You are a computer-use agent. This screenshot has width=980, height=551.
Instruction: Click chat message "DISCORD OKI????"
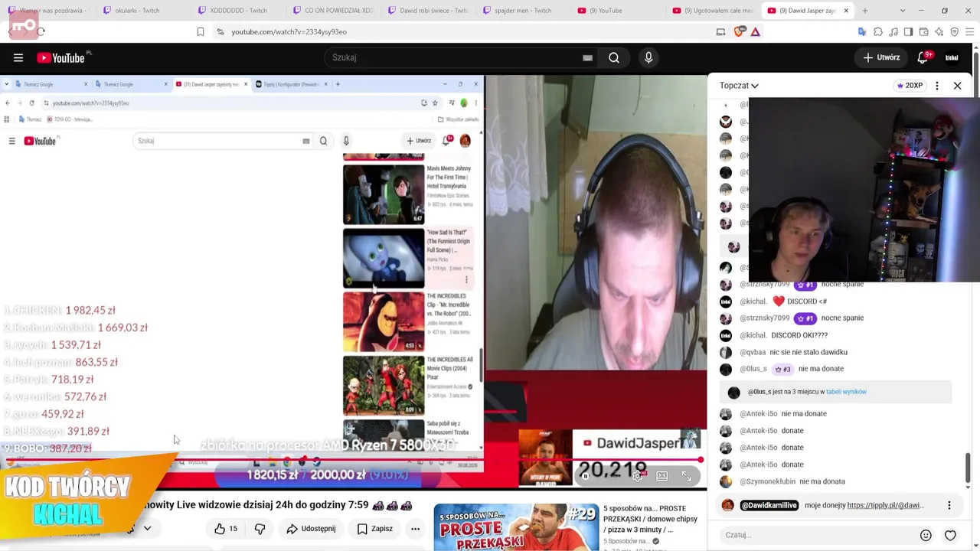coord(799,335)
